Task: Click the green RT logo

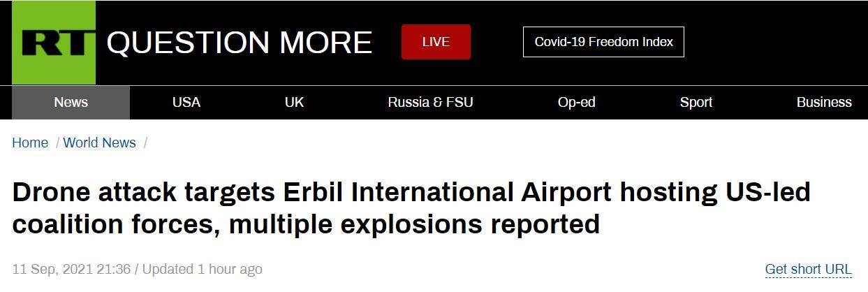Action: [x=54, y=43]
